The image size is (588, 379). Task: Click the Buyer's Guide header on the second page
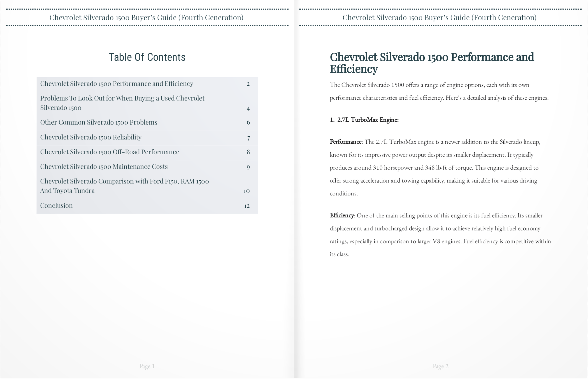point(439,18)
